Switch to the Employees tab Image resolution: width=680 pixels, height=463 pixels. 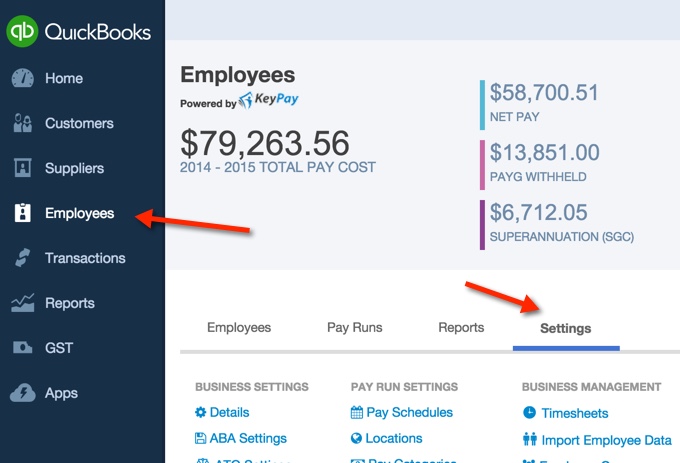239,327
